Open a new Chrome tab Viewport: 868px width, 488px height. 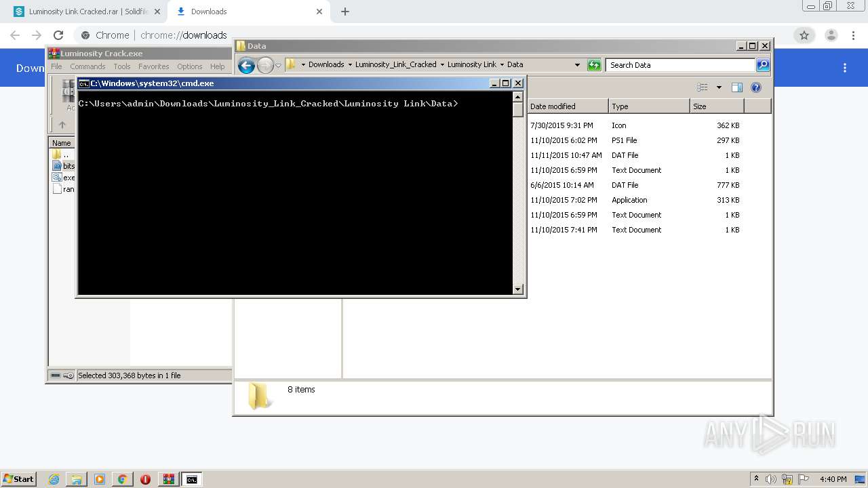pos(345,12)
